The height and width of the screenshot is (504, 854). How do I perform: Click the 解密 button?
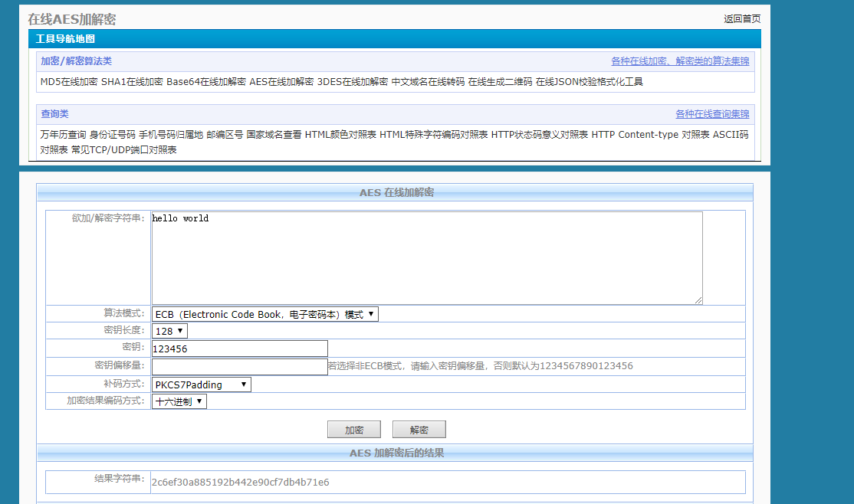tap(419, 430)
